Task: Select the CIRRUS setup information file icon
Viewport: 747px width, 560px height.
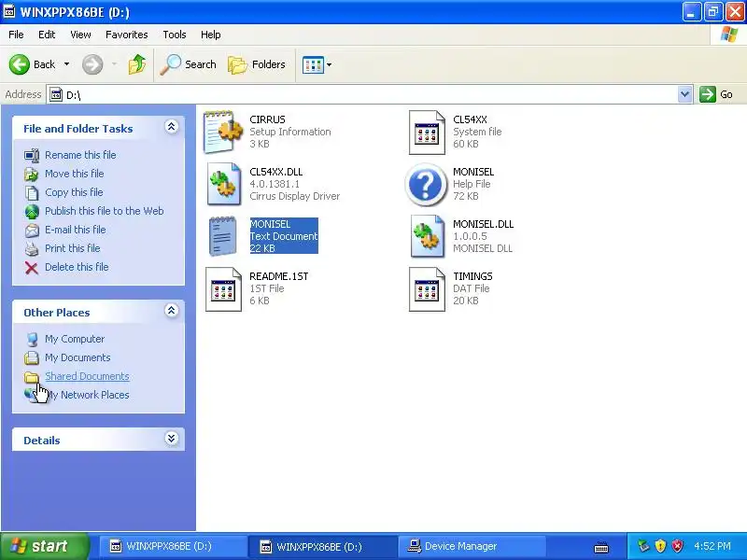Action: coord(222,132)
